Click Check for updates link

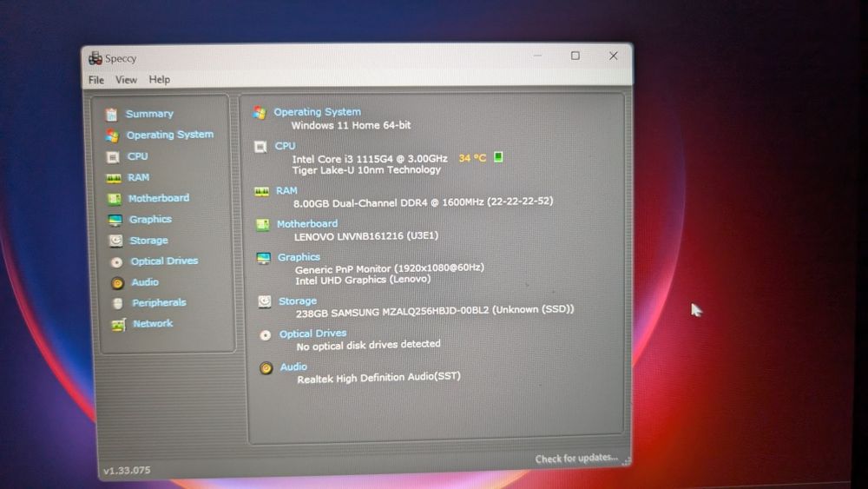point(576,458)
